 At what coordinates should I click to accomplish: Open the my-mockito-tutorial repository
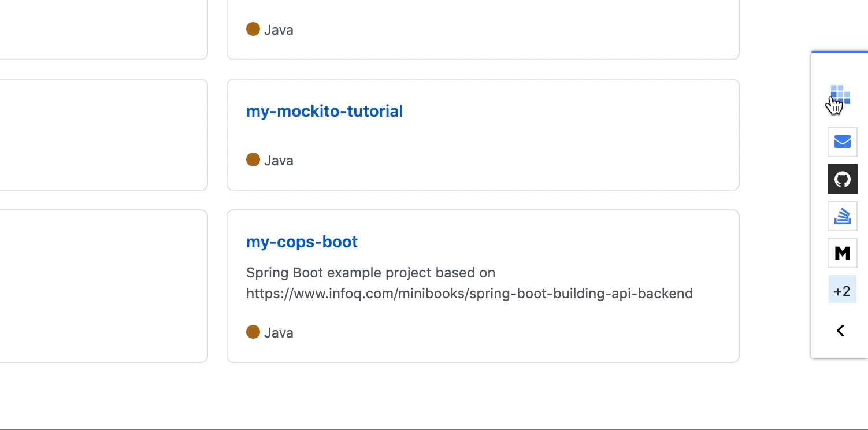[x=324, y=111]
